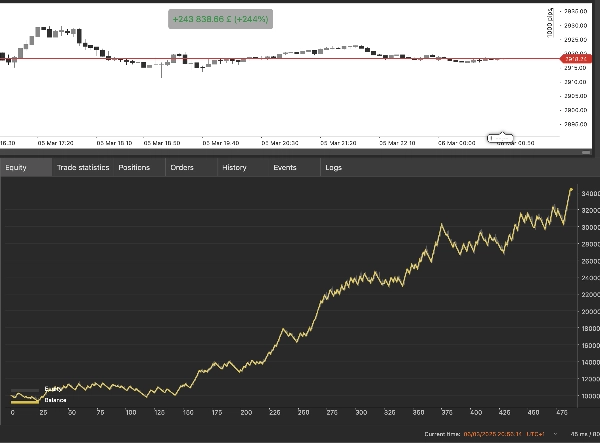Toggle the Equity series in chart legend
This screenshot has height=443, width=600.
(40, 388)
